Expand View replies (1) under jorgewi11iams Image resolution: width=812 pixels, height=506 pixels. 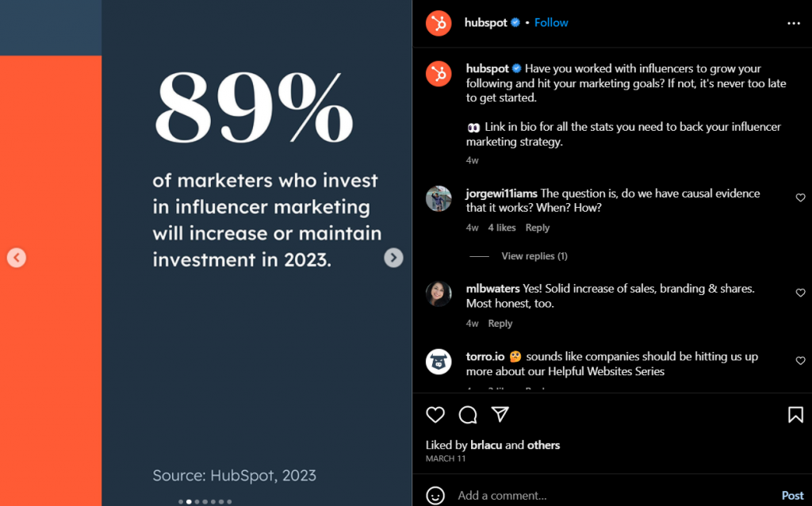coord(534,256)
